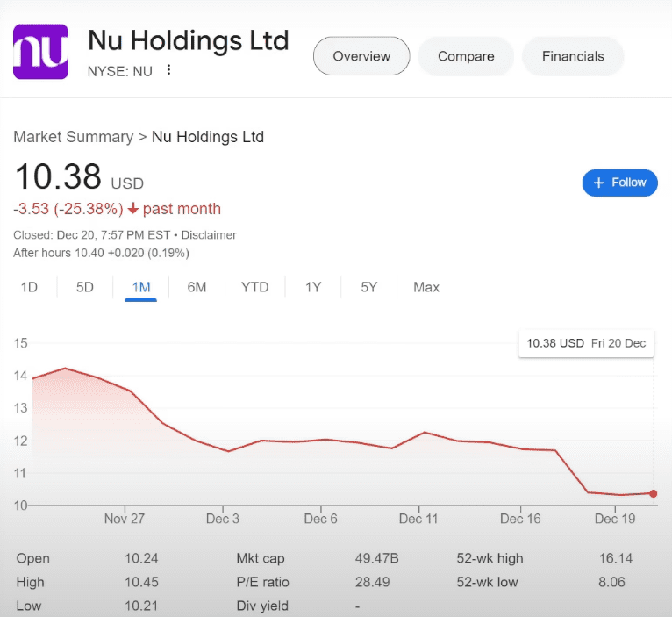Click the Disclaimer link
Viewport: 672px width, 617px height.
(209, 235)
